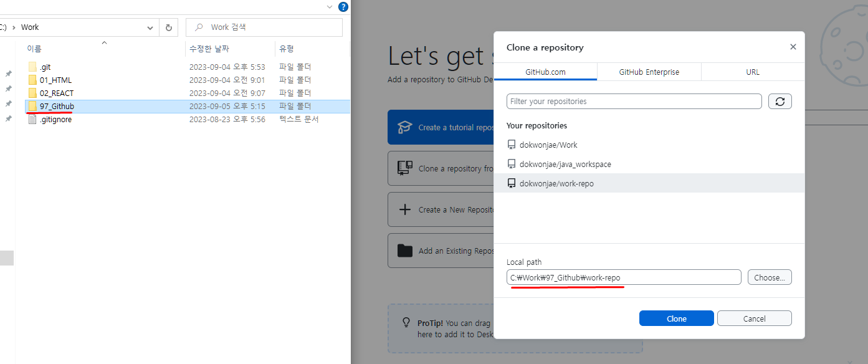Open the address bar history dropdown

tap(150, 27)
